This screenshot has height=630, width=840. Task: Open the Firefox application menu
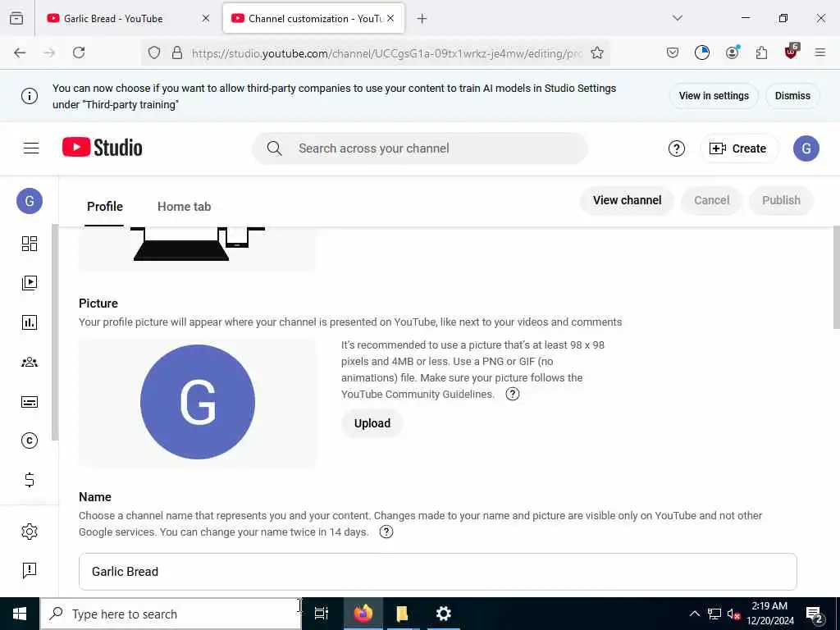(820, 52)
